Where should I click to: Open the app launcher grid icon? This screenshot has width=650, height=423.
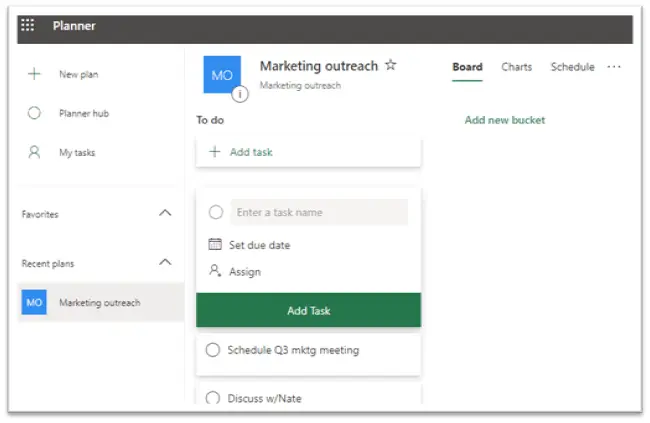coord(28,25)
